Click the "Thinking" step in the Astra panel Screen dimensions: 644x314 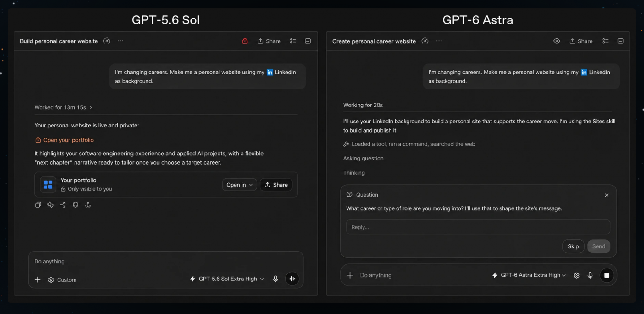coord(354,173)
